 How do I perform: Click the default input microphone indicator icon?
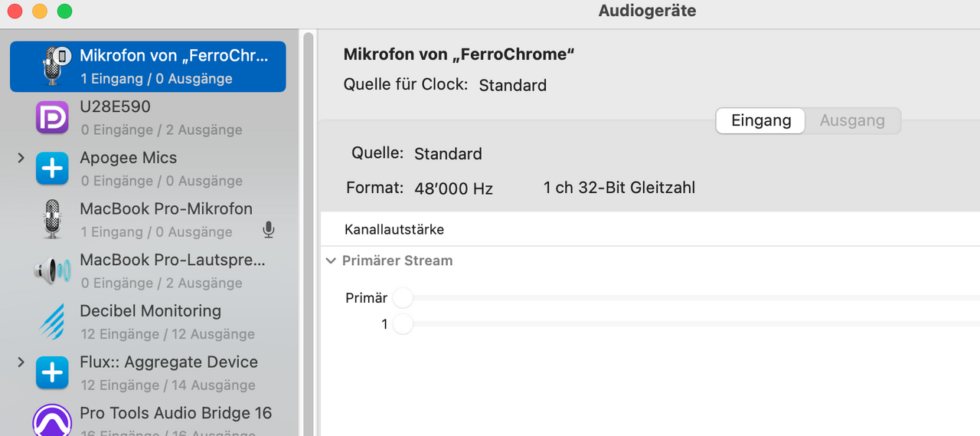point(268,230)
